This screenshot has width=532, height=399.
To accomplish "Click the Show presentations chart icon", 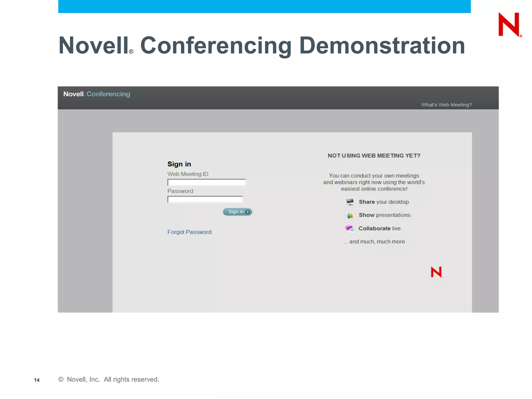I will (350, 215).
